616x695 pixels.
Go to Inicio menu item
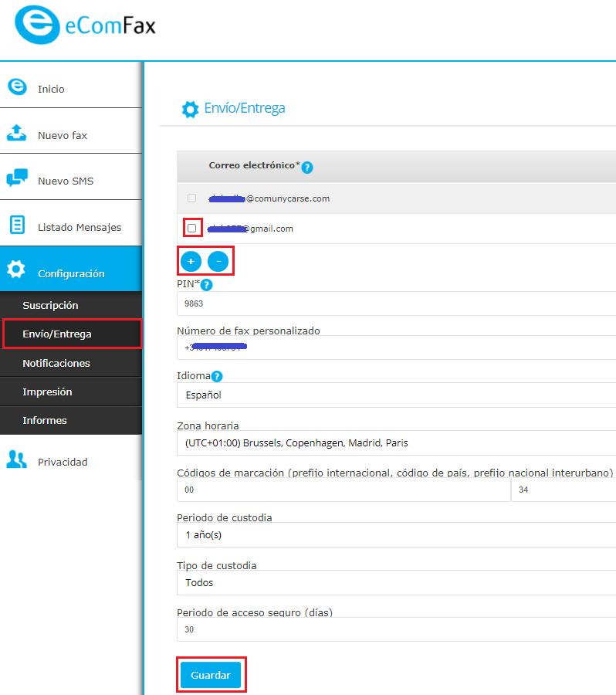71,85
